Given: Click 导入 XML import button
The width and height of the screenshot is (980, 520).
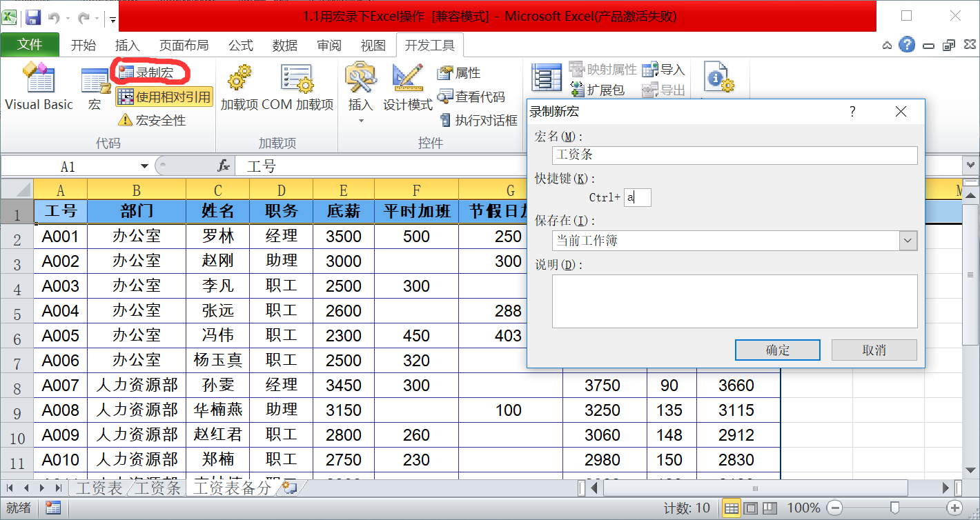Looking at the screenshot, I should 663,70.
